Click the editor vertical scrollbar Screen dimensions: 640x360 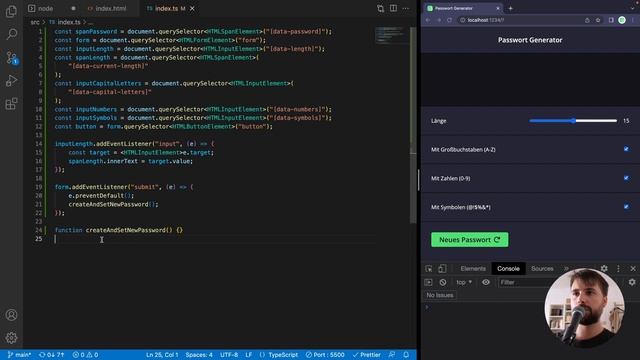point(413,125)
